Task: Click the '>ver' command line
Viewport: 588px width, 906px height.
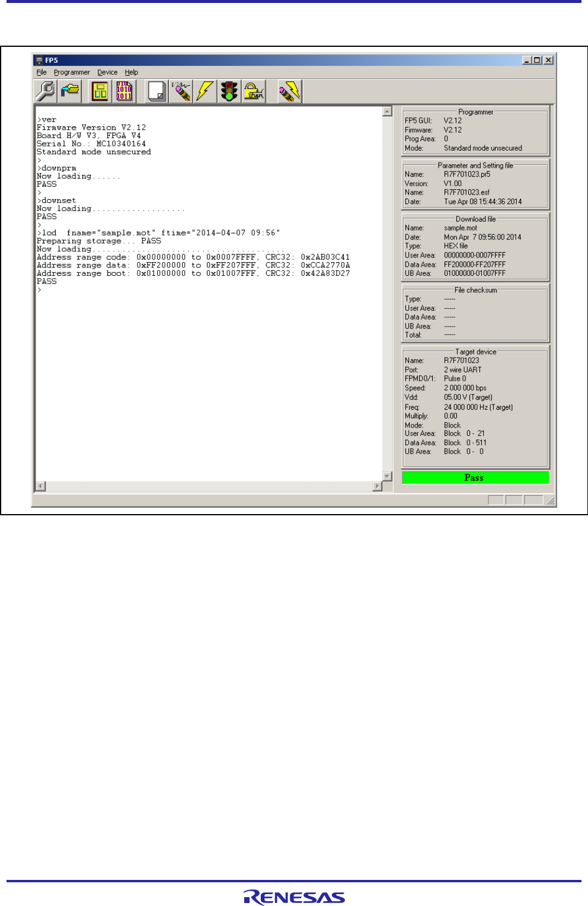Action: point(47,120)
